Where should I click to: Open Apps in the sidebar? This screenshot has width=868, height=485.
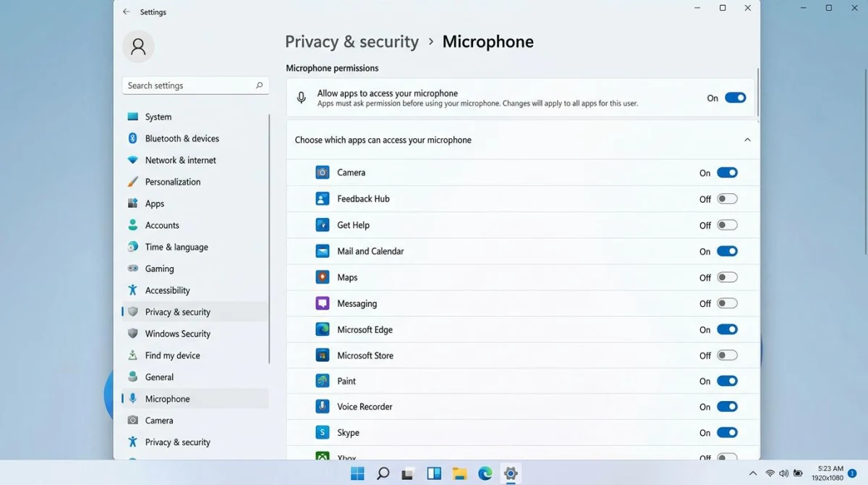pyautogui.click(x=195, y=203)
